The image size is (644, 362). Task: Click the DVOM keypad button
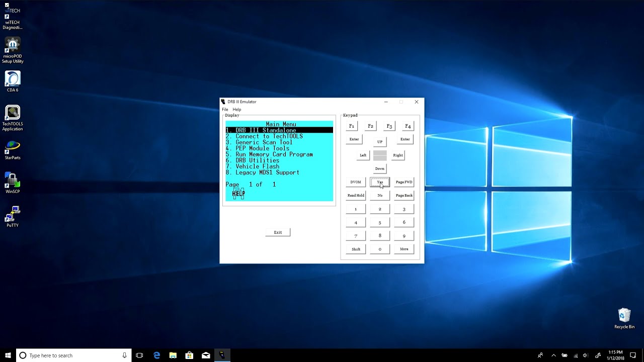356,182
